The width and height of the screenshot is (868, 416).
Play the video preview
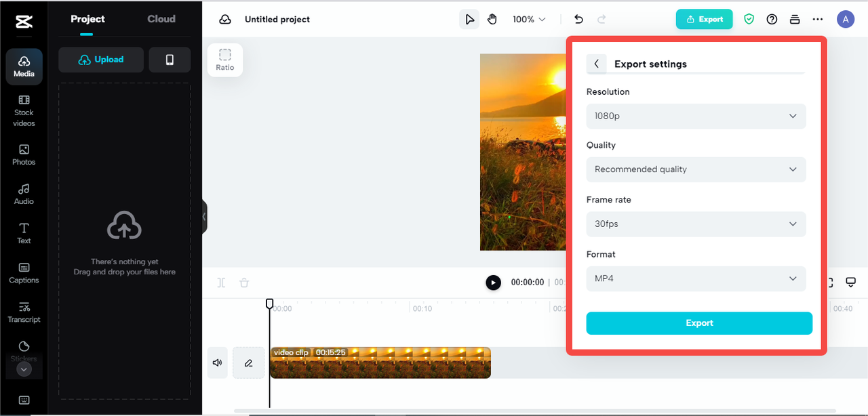493,283
